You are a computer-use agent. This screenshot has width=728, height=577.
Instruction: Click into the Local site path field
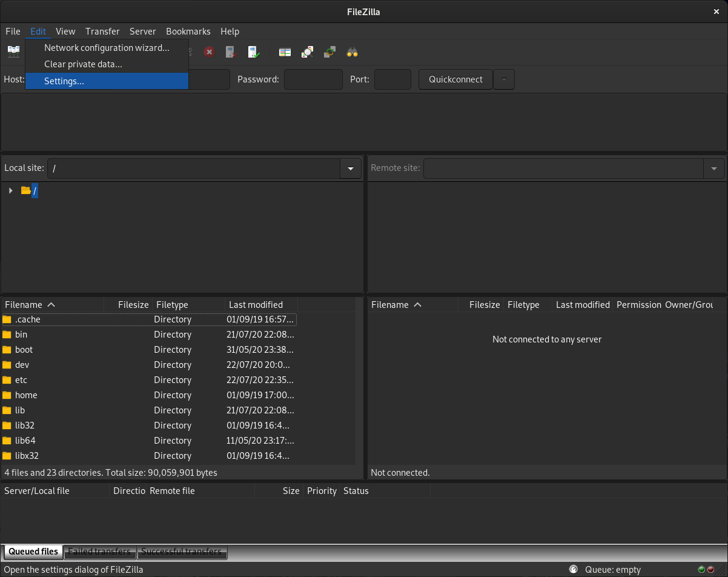(194, 168)
